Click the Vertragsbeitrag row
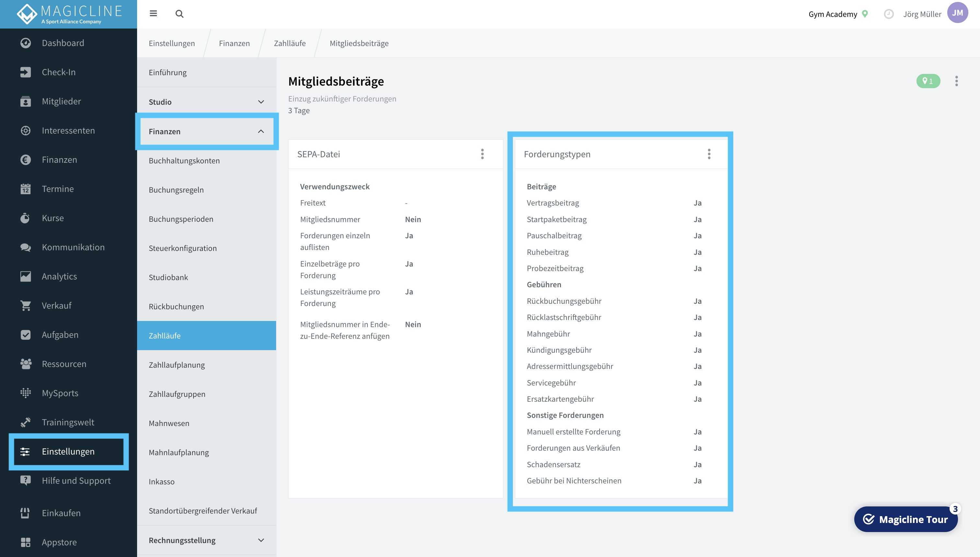980x557 pixels. pos(614,203)
